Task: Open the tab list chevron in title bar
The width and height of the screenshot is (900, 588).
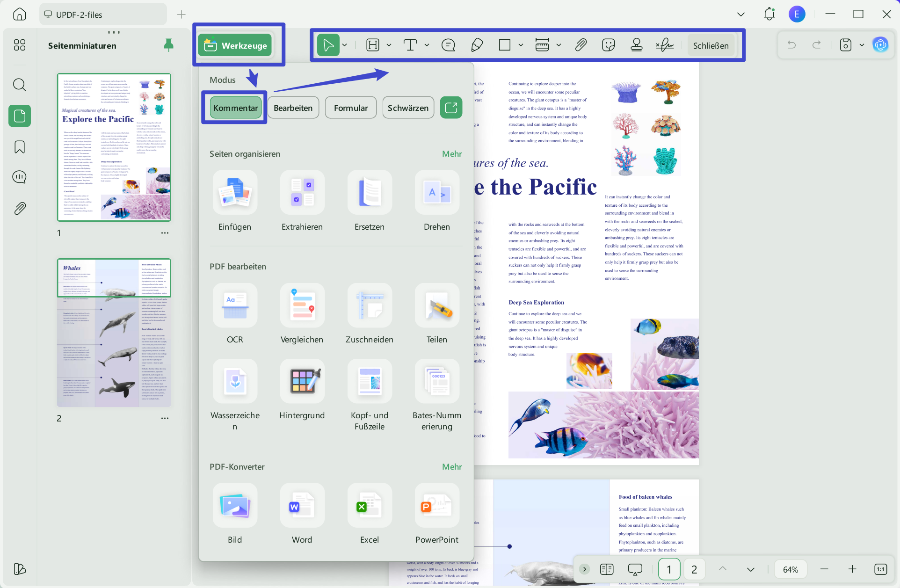Action: point(741,15)
